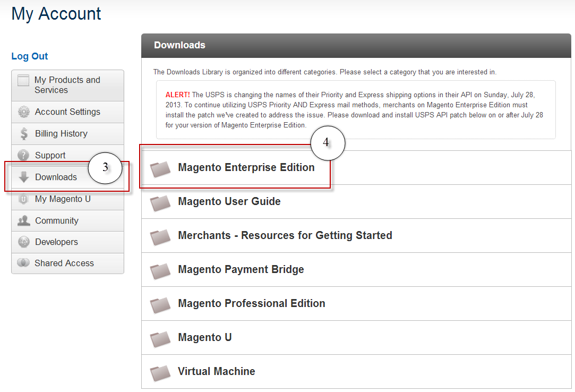
Task: Open the Virtual Machine downloads category
Action: click(x=216, y=372)
